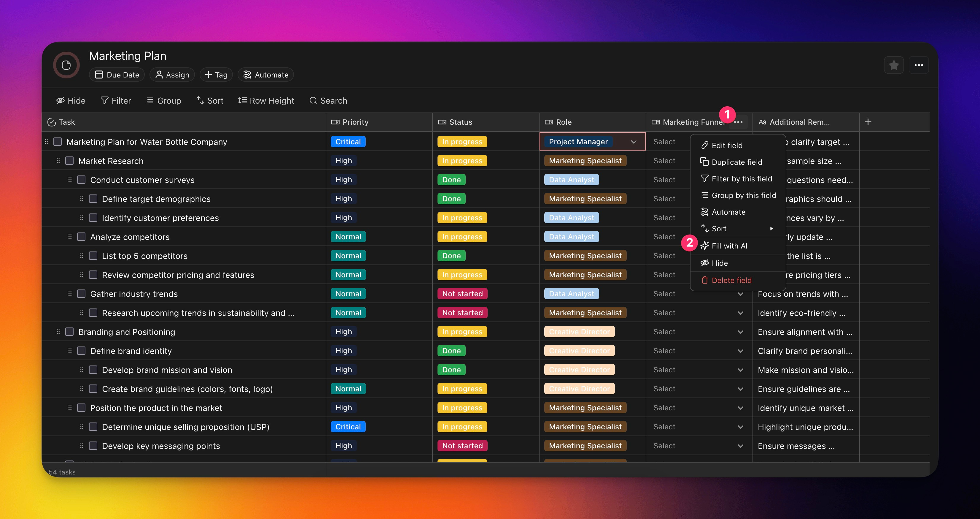Click the Critical priority tag on first row

point(348,142)
